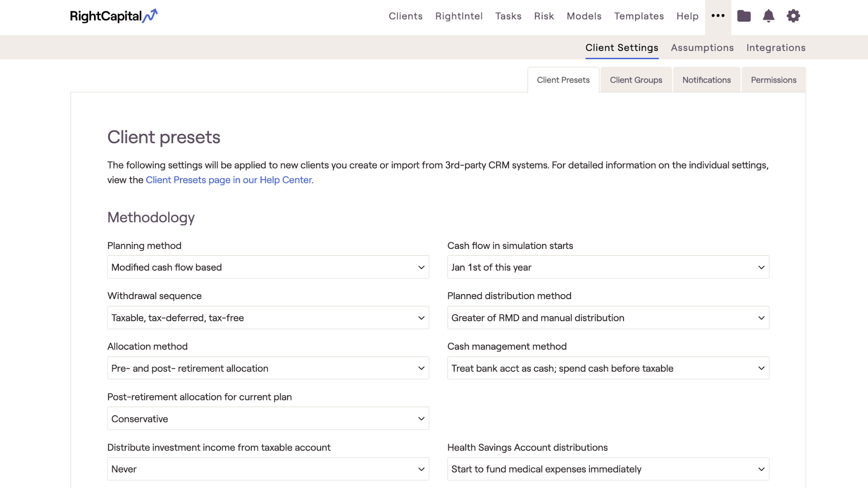The height and width of the screenshot is (488, 868).
Task: Open the Planned distribution method dropdown
Action: (x=608, y=318)
